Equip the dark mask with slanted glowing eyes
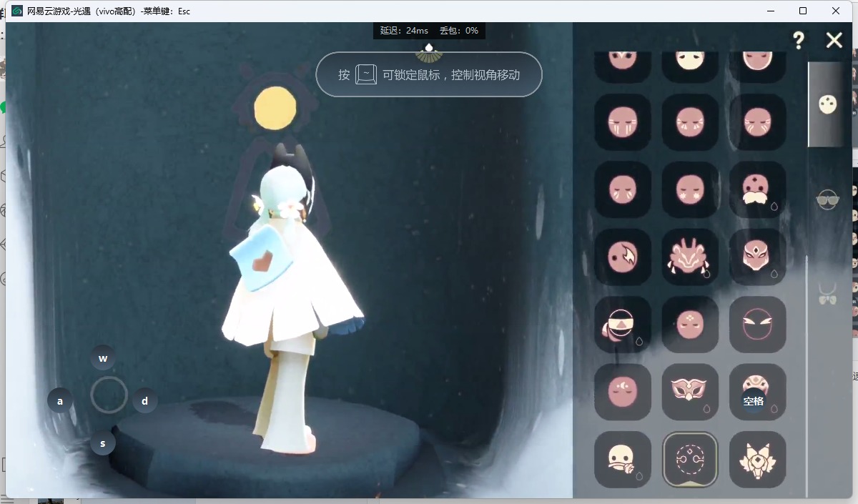858x504 pixels. pyautogui.click(x=757, y=325)
